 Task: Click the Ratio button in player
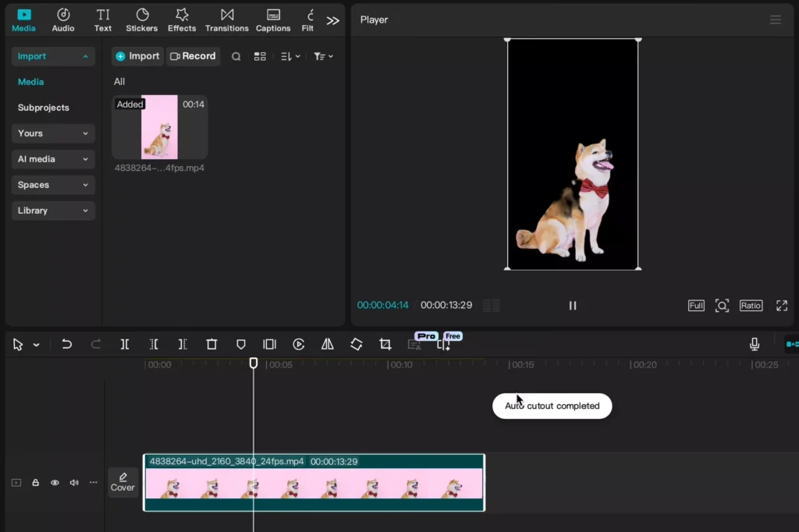[751, 305]
